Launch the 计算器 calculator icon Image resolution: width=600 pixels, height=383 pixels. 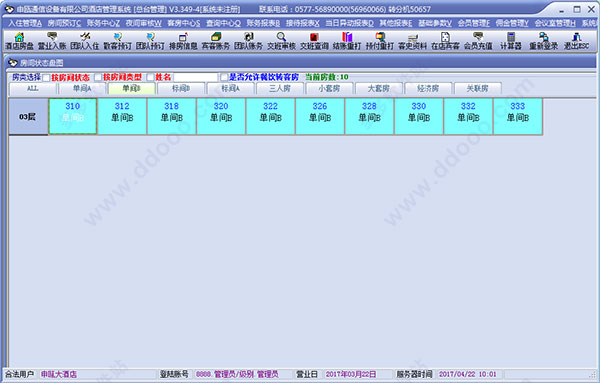pos(511,41)
